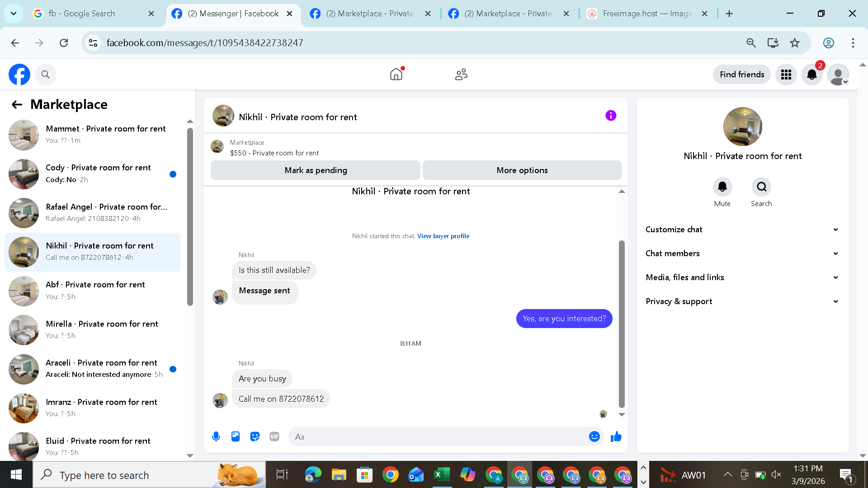Mute this conversation with the bell

(x=722, y=187)
